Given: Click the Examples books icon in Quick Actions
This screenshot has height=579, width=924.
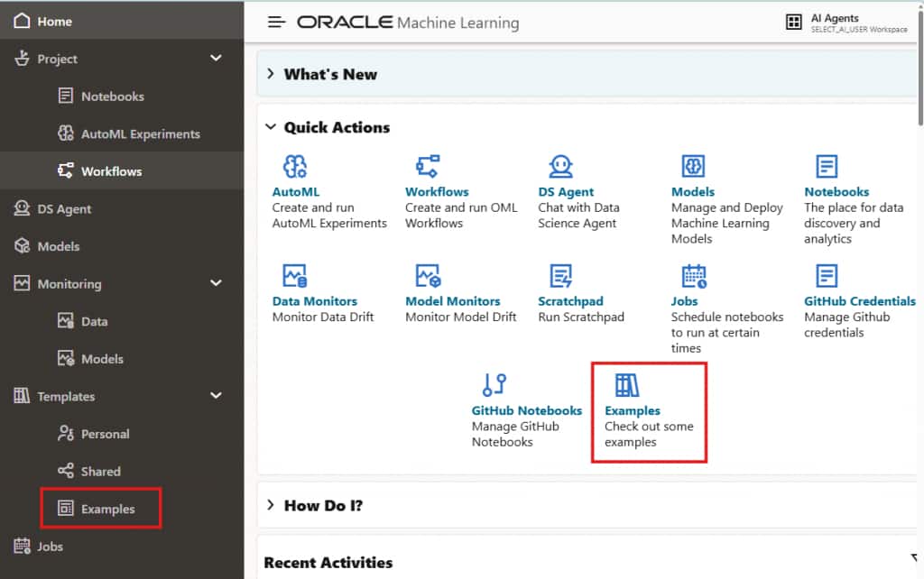Looking at the screenshot, I should (x=627, y=385).
